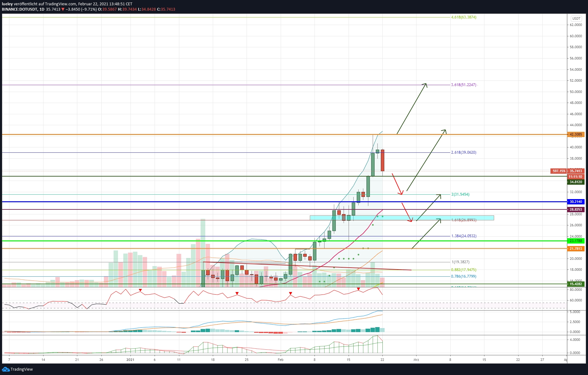
Task: Click the 80.0000 RSI axis label
Action: click(x=576, y=290)
